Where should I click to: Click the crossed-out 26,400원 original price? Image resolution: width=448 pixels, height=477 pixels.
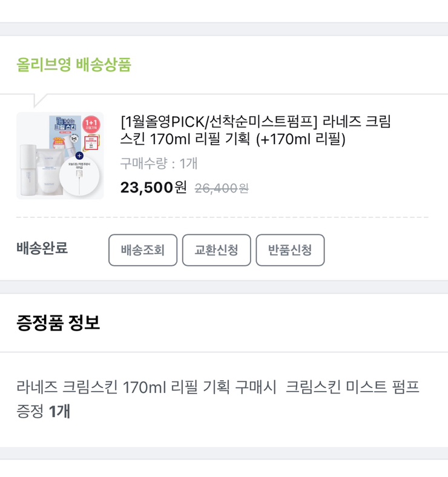[x=222, y=188]
